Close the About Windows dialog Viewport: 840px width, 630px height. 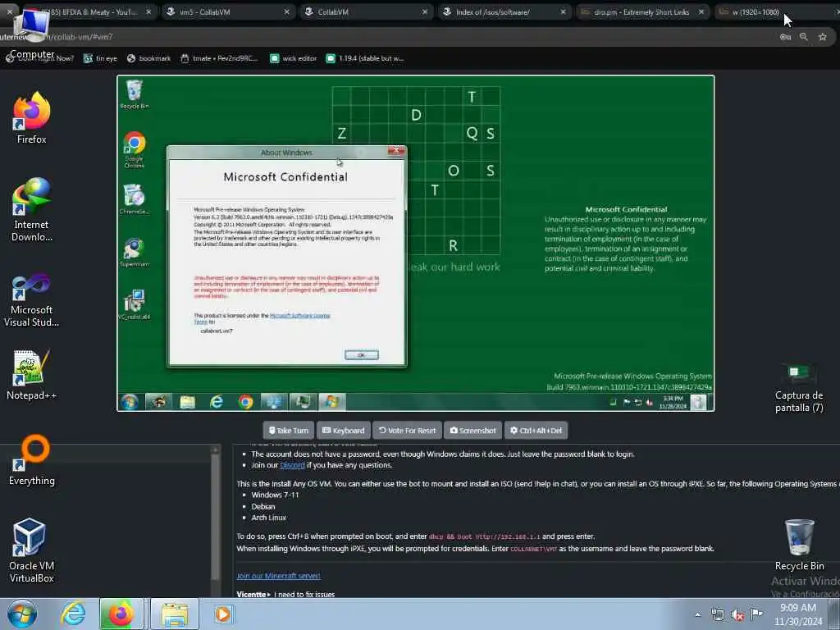click(x=396, y=151)
